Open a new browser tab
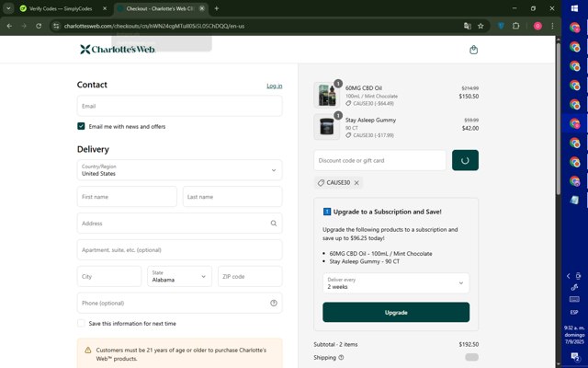588x368 pixels. (217, 8)
